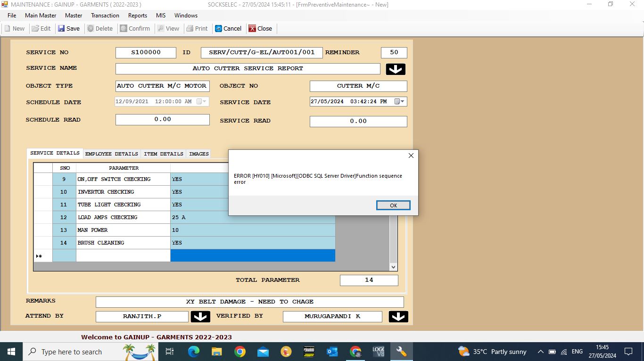Open File Explorer from the taskbar
Viewport: 644px width, 361px height.
(x=216, y=352)
